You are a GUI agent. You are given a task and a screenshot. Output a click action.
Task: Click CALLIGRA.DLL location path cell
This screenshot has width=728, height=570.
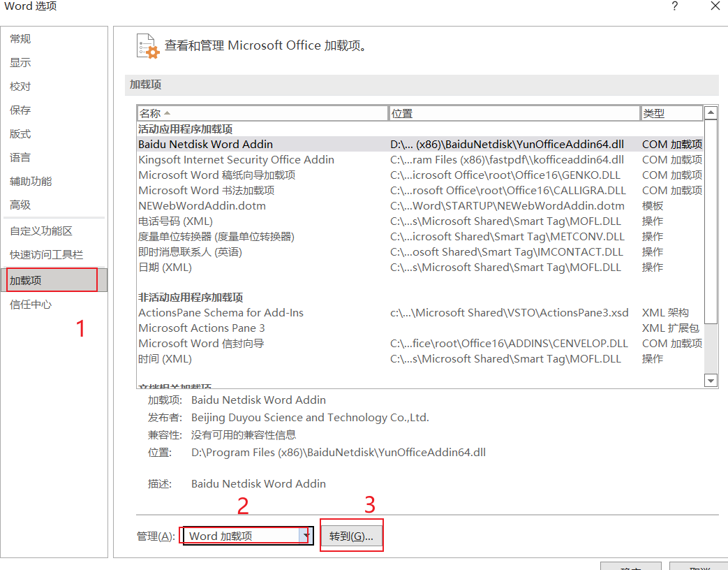[508, 190]
